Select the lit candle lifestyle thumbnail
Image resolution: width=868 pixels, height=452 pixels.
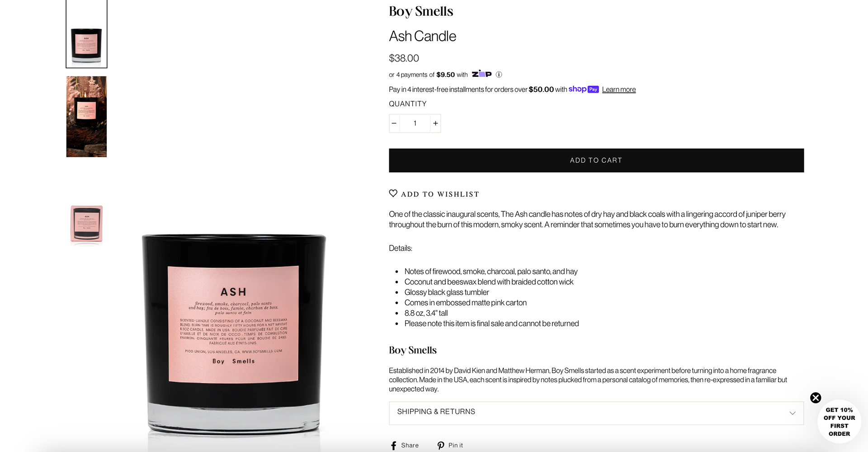[x=86, y=117]
